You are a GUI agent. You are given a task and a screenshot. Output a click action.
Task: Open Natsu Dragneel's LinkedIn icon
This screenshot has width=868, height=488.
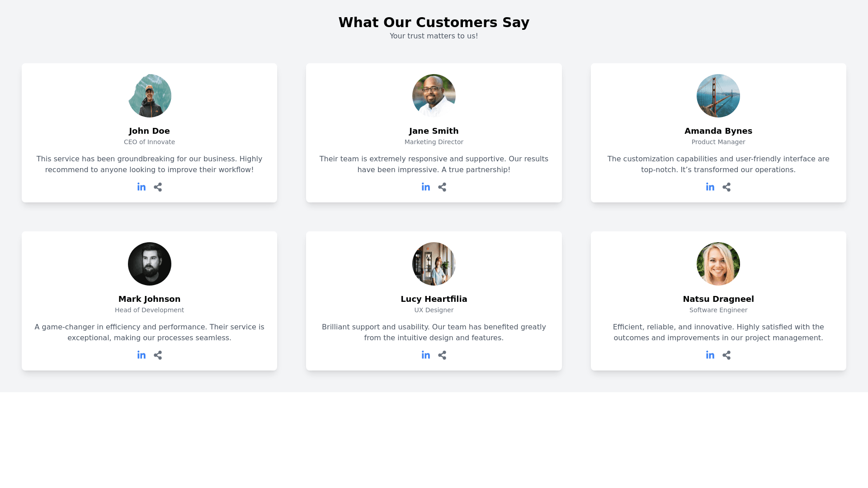coord(710,355)
